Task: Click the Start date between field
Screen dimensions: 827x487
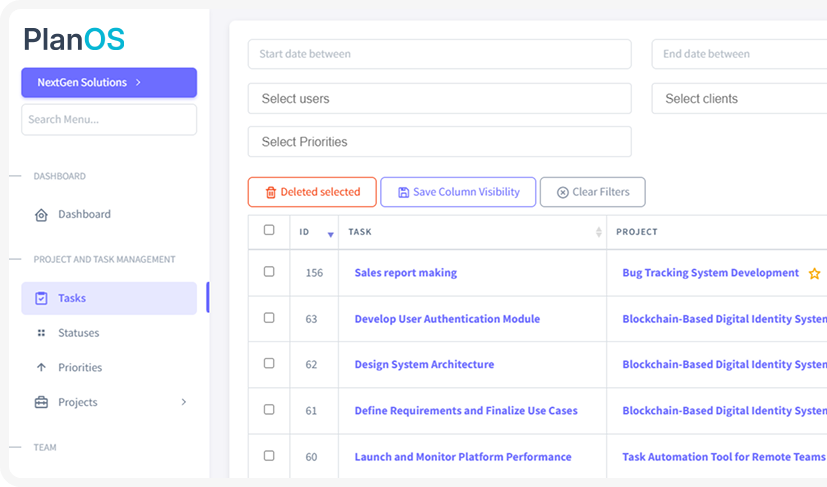Action: tap(439, 54)
